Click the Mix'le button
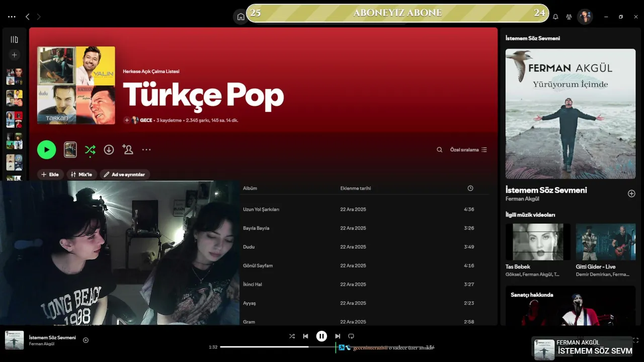The height and width of the screenshot is (362, 644). [x=82, y=174]
